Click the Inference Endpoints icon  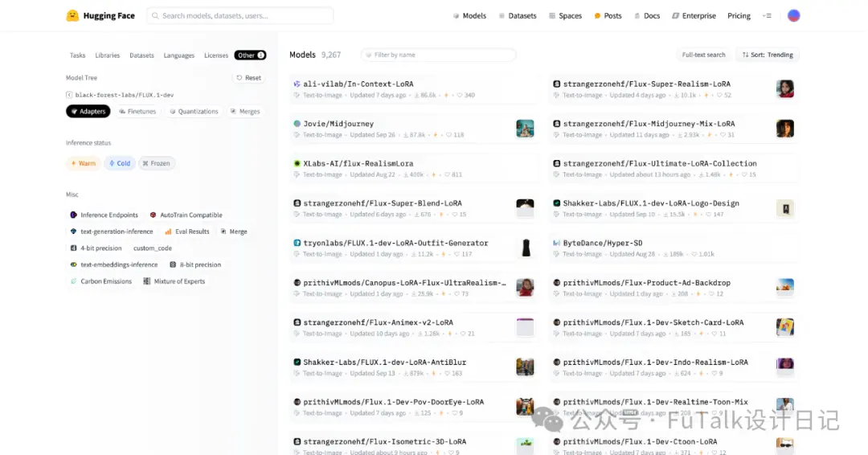pos(73,215)
